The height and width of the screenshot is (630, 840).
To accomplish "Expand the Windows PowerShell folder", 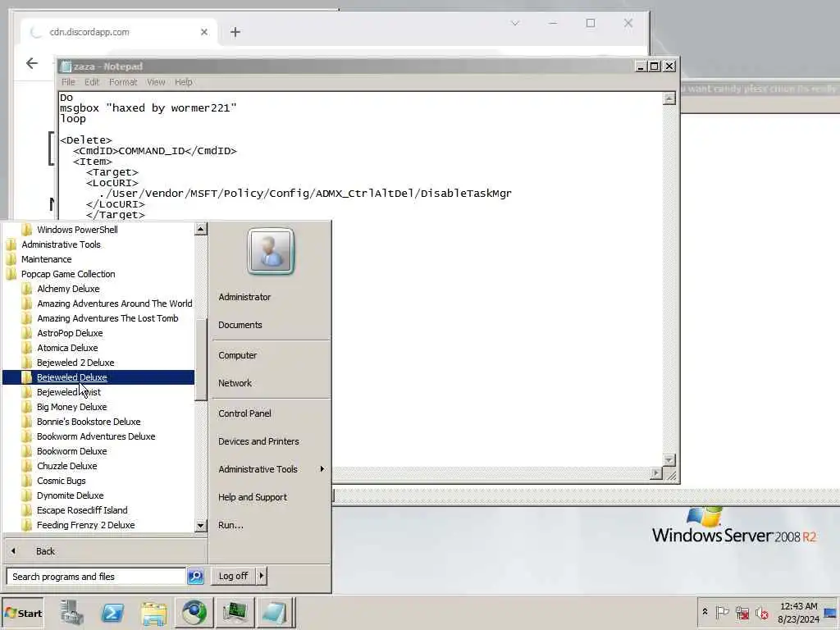I will (77, 230).
